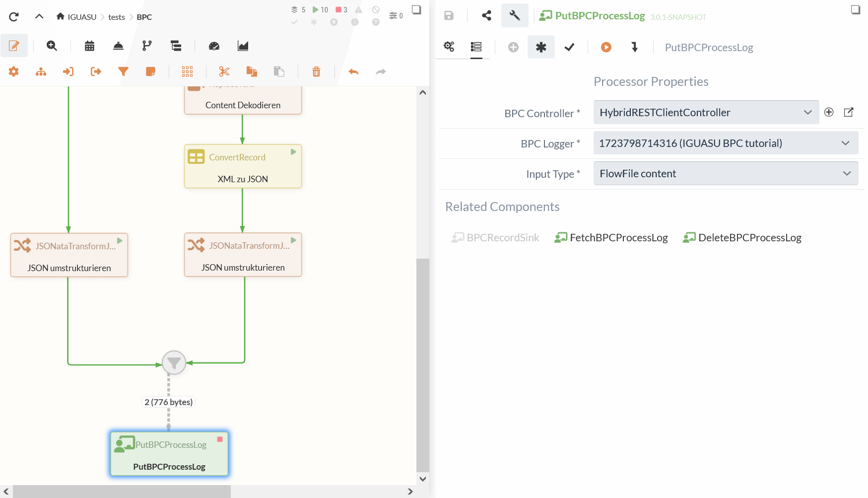Click the 2 (776 bytes) connection label
Image resolution: width=868 pixels, height=498 pixels.
169,402
